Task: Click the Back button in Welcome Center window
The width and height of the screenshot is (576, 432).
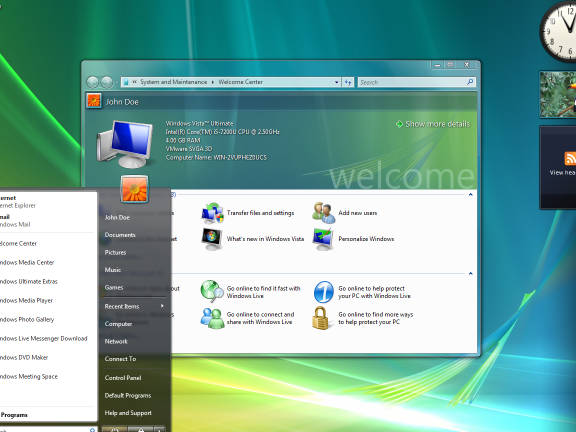Action: 93,82
